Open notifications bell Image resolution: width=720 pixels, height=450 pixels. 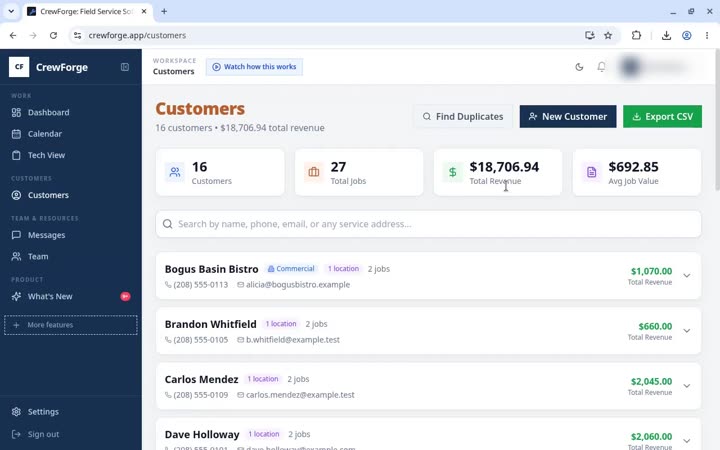click(601, 67)
